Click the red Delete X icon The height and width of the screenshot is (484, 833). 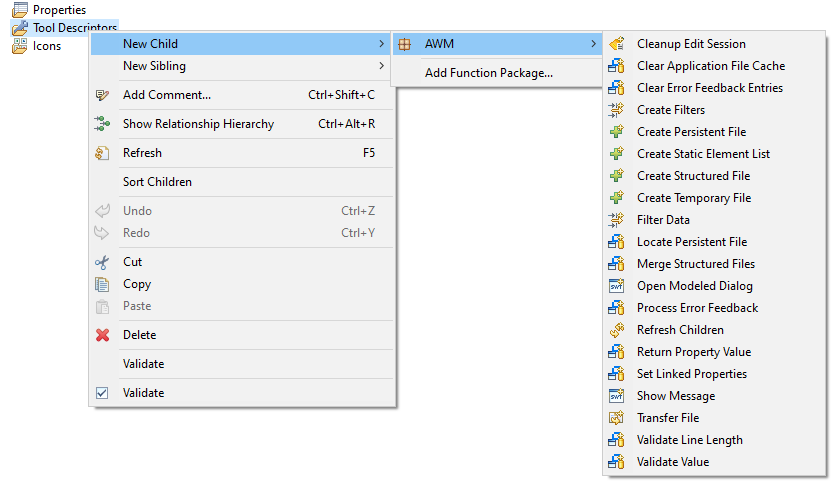click(x=103, y=335)
